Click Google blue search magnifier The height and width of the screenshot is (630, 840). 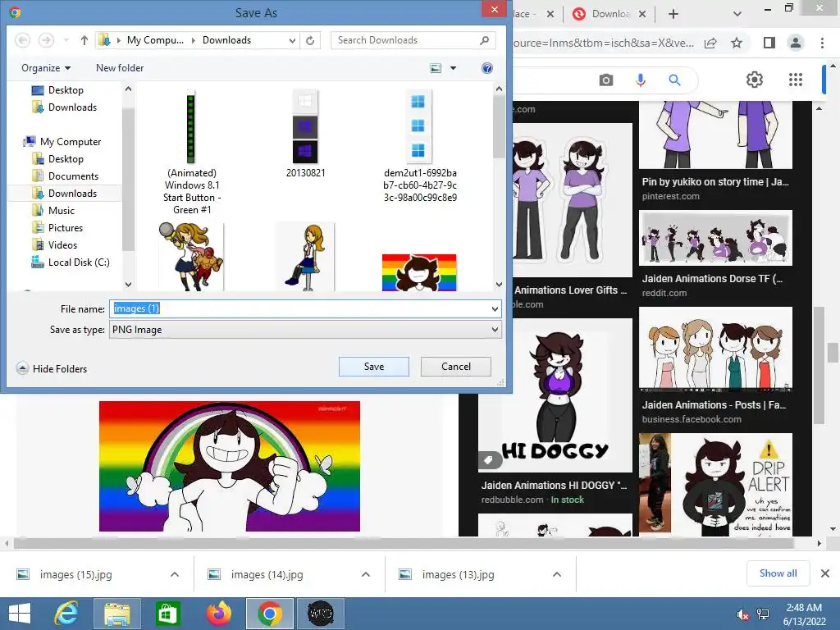(x=674, y=80)
